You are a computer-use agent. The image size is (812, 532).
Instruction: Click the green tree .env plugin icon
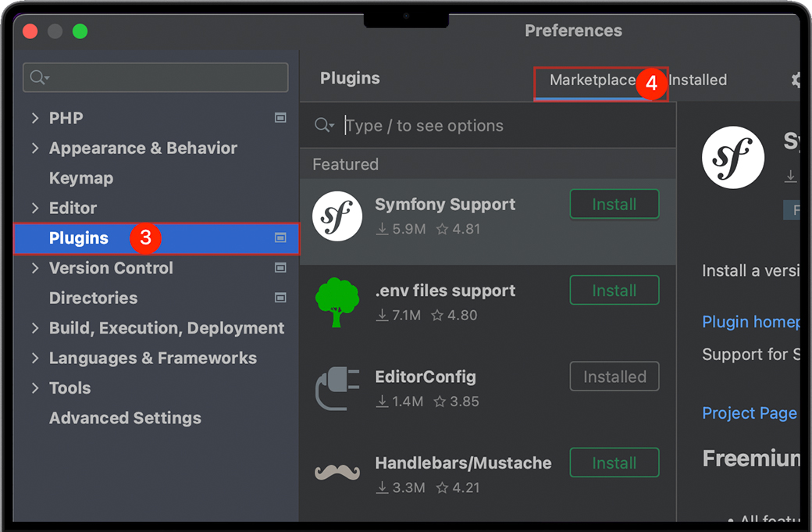(337, 302)
